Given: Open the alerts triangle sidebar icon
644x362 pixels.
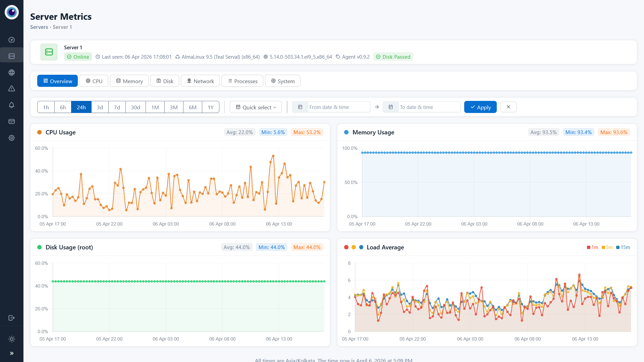Looking at the screenshot, I should (x=12, y=88).
